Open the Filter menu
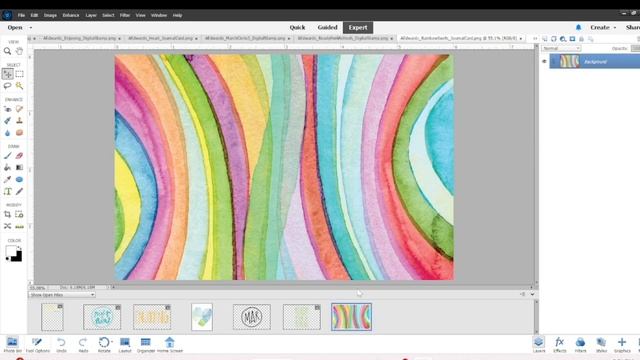 (125, 15)
